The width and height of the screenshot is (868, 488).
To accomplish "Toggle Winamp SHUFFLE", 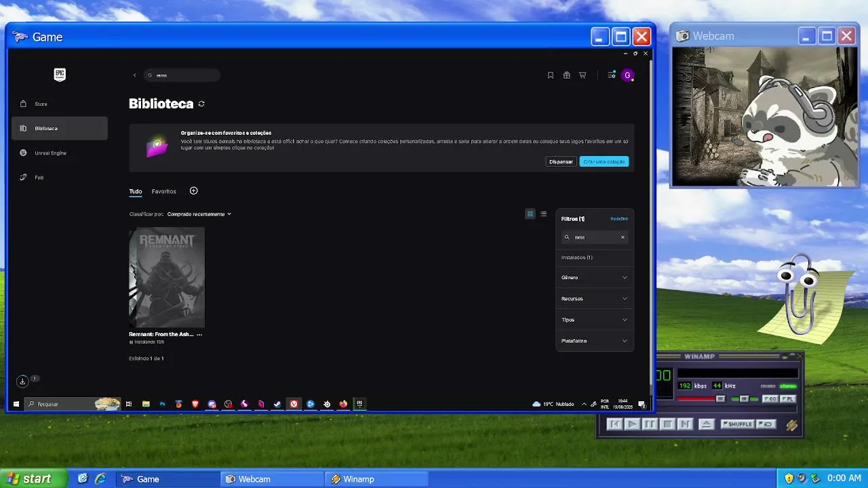I will point(737,424).
